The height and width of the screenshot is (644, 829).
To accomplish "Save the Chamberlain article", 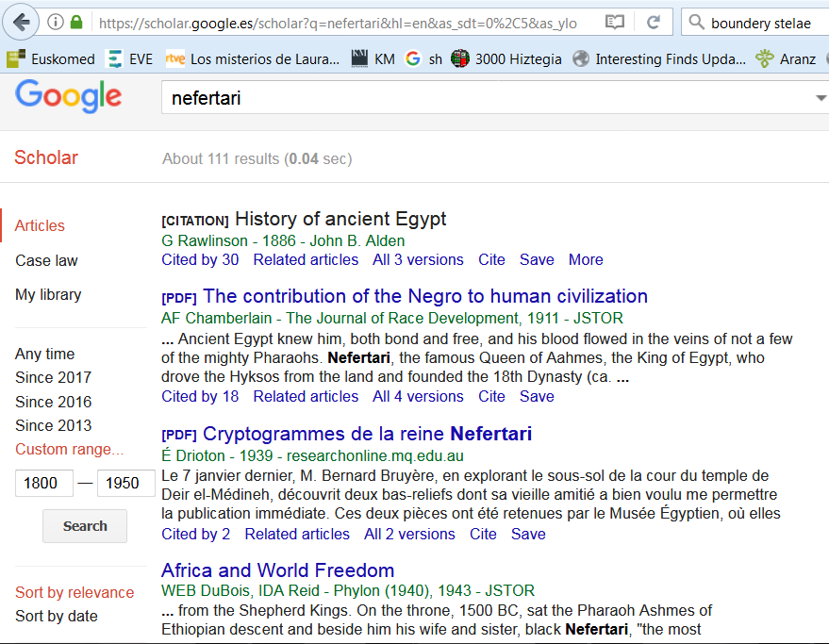I will tap(537, 396).
